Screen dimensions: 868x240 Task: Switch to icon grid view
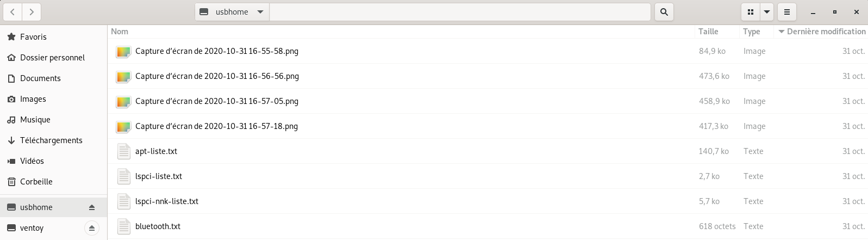click(x=751, y=12)
